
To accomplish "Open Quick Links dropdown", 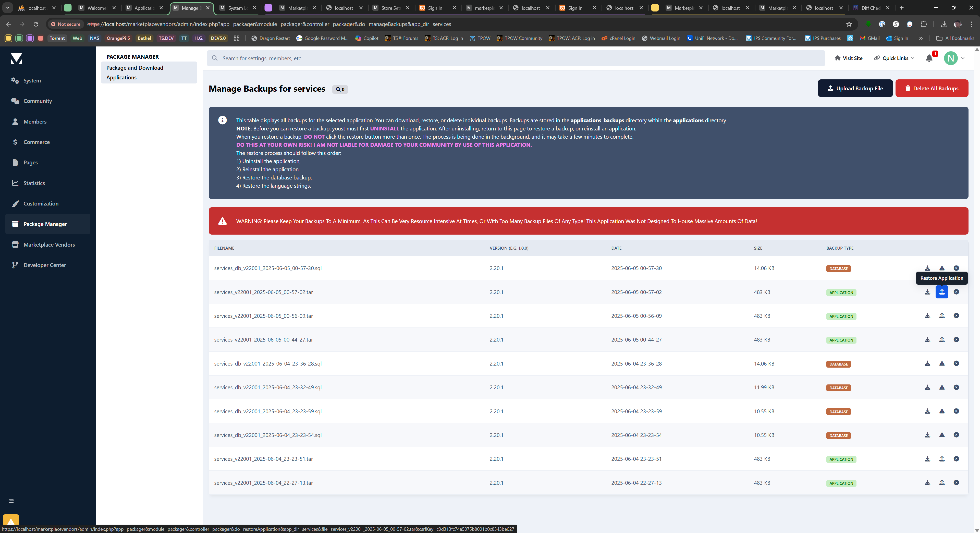I will (x=894, y=58).
